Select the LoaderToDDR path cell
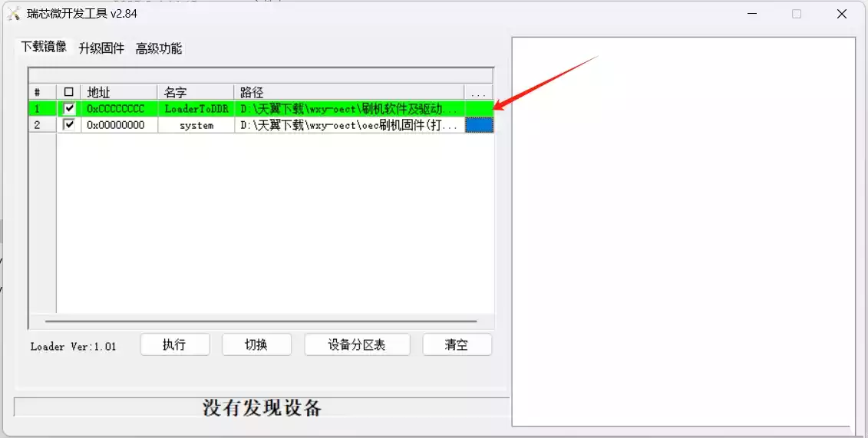This screenshot has height=438, width=868. coord(349,108)
